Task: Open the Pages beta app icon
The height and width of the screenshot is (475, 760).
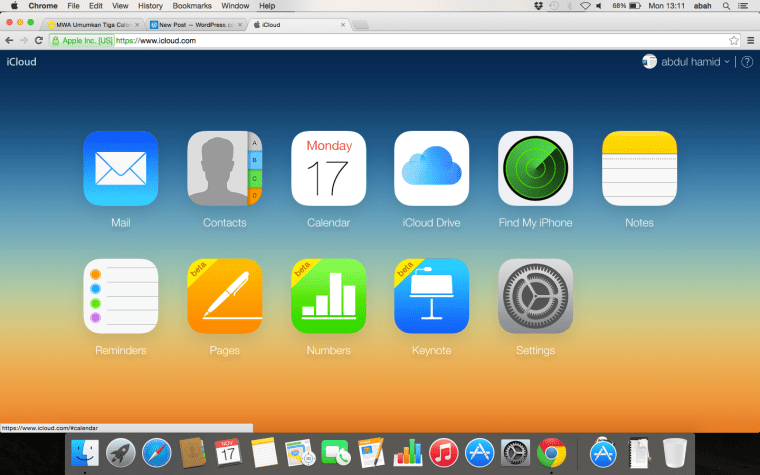Action: click(224, 296)
